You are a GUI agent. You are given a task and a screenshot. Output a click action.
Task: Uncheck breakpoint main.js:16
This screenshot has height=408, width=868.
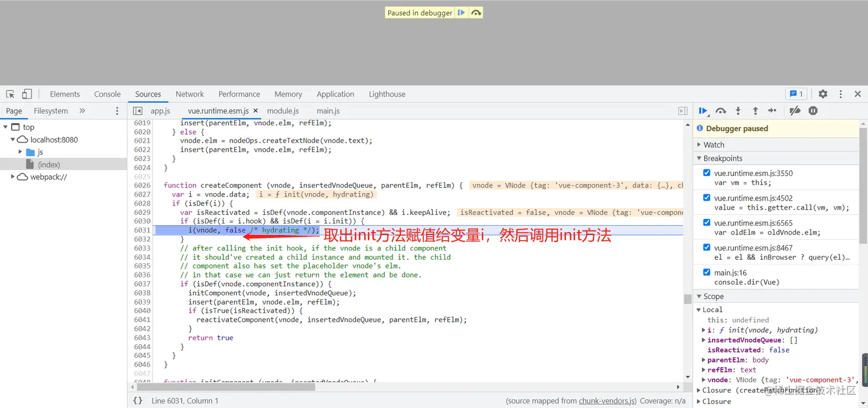[707, 272]
